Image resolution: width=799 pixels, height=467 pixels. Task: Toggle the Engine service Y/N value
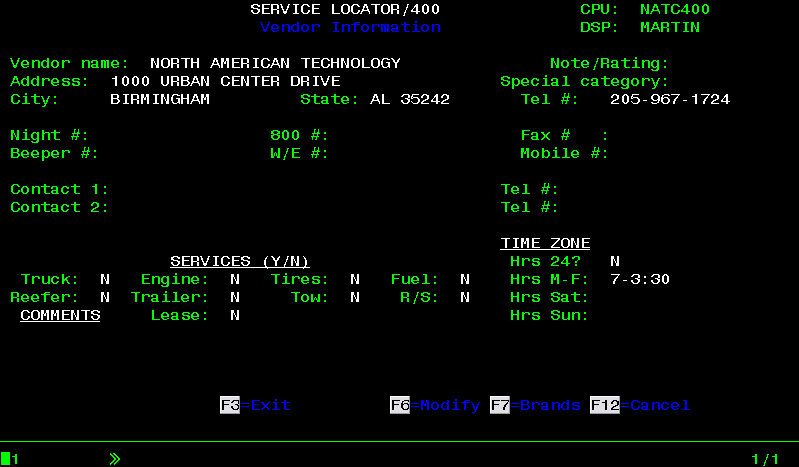point(235,279)
